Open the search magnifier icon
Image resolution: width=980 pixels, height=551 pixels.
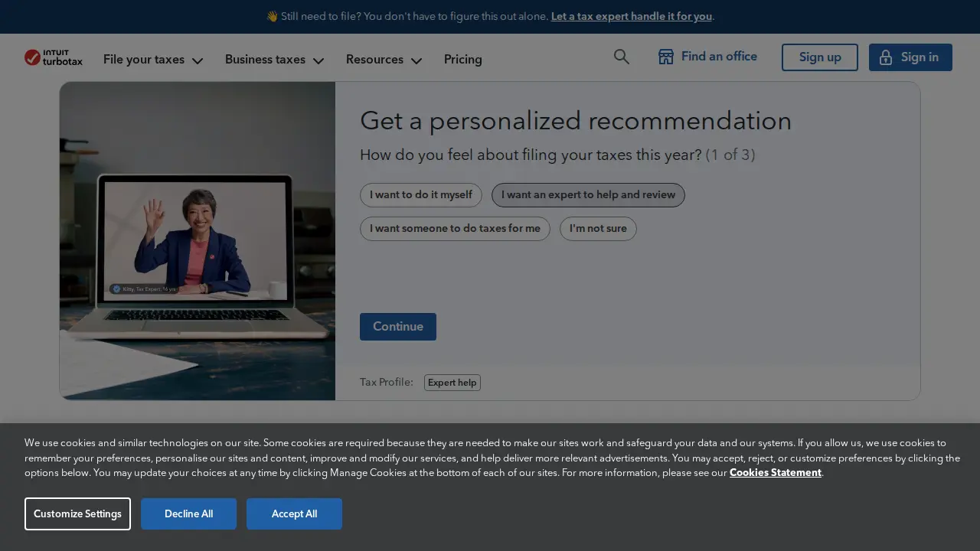click(x=622, y=57)
